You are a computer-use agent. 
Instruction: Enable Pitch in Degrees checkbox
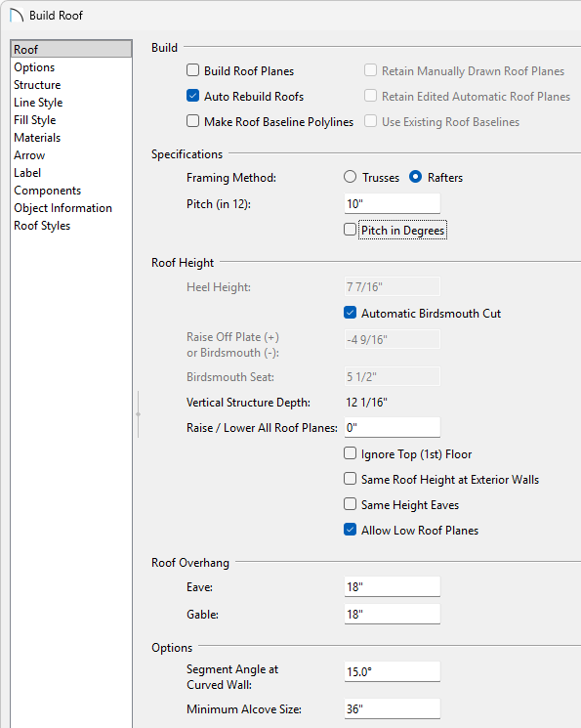pos(350,230)
